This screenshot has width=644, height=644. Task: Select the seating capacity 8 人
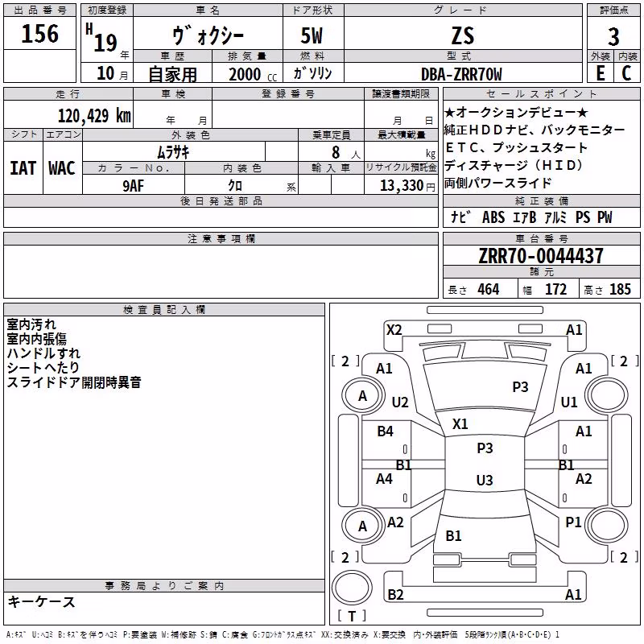pyautogui.click(x=345, y=153)
